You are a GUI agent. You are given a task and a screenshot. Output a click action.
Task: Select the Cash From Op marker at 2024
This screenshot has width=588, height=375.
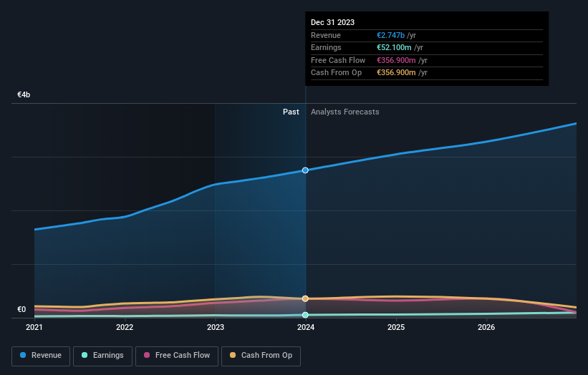pos(305,298)
